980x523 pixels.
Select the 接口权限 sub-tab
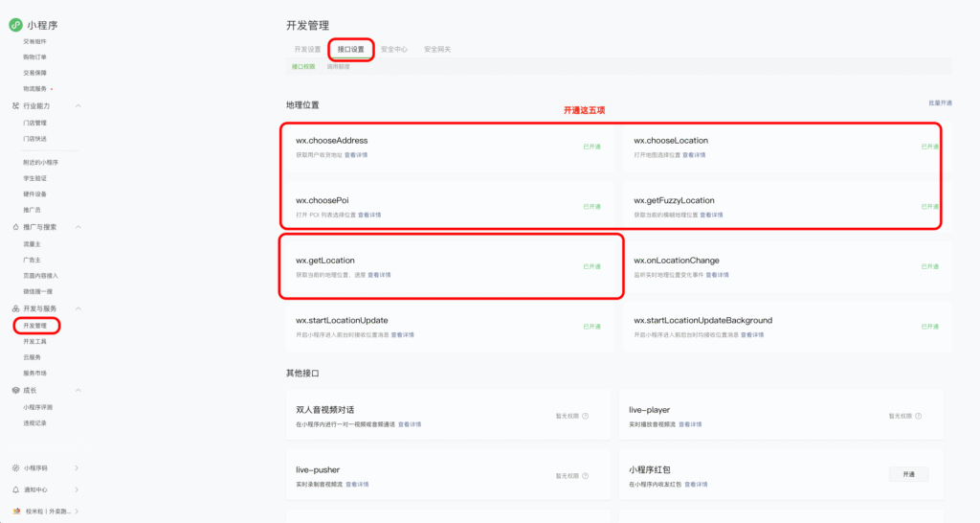coord(303,67)
